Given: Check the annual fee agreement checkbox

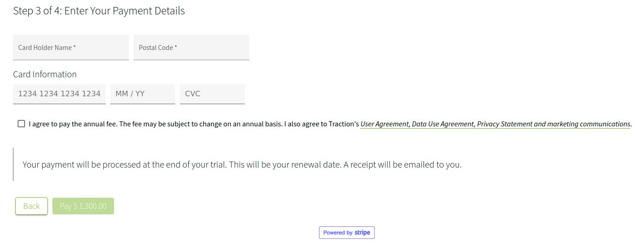Looking at the screenshot, I should (21, 124).
